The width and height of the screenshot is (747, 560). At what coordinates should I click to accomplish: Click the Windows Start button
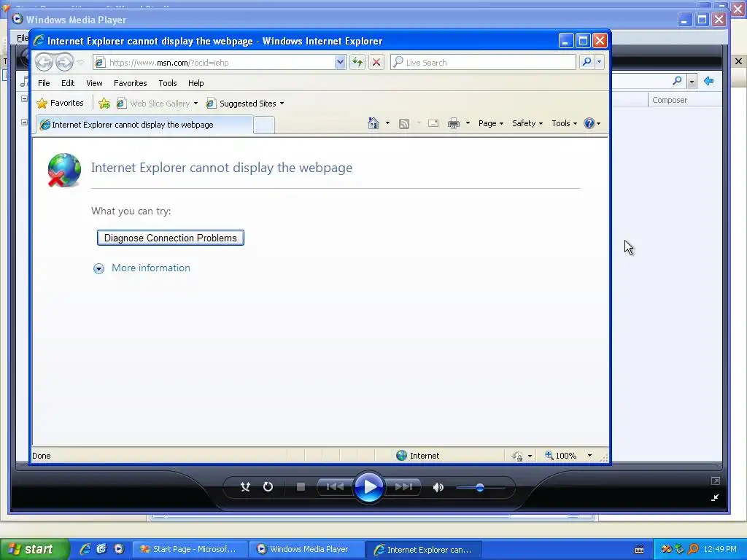(x=34, y=549)
